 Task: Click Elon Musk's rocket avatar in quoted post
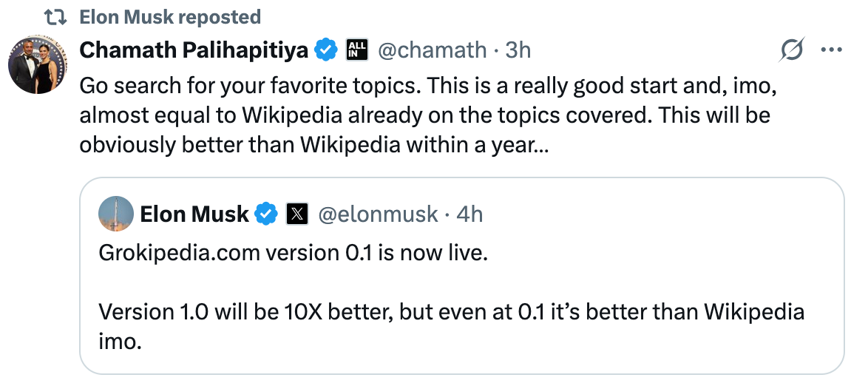point(116,214)
